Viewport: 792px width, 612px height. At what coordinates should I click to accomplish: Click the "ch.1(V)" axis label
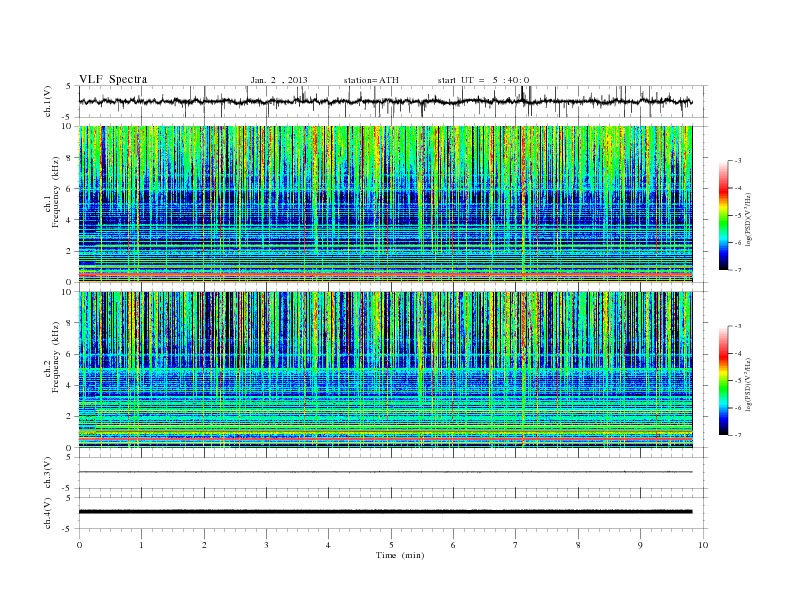click(48, 101)
